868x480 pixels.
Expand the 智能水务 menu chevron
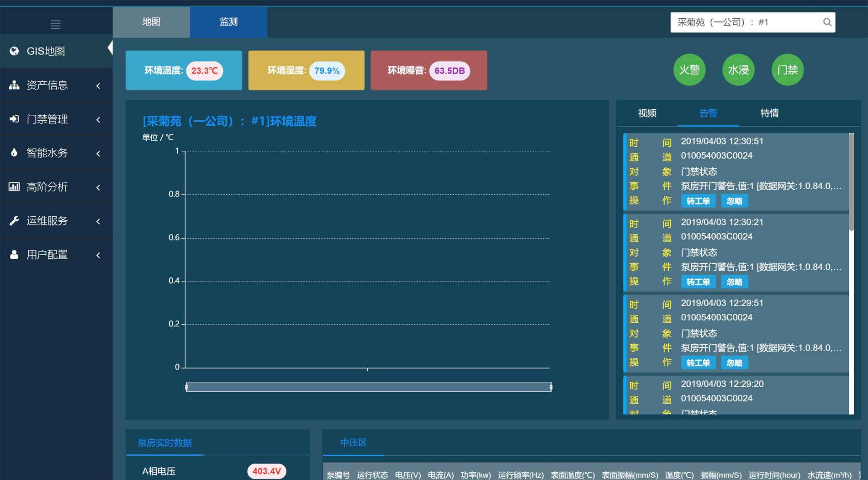click(x=98, y=153)
